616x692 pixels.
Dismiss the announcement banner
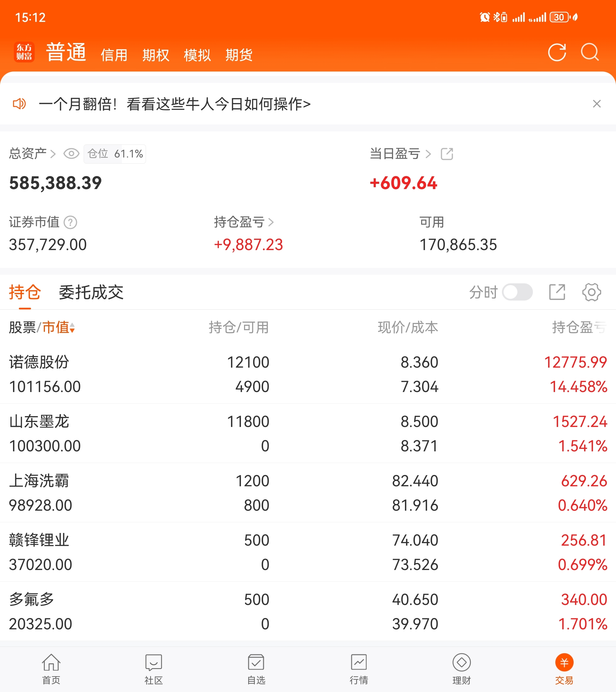click(597, 104)
